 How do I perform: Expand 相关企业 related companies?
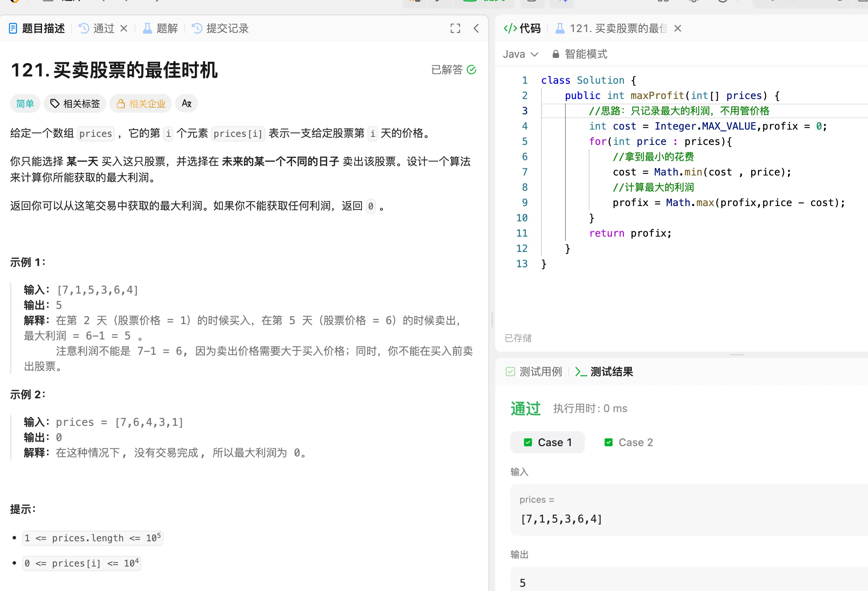point(141,104)
